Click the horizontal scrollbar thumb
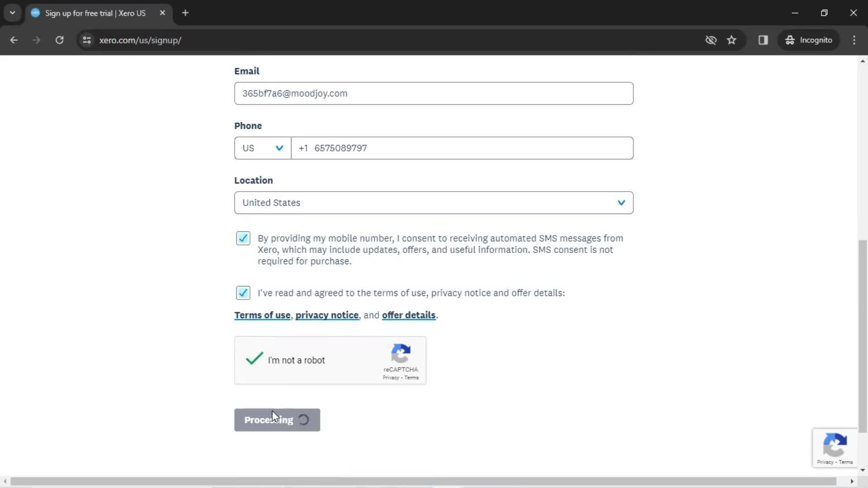 [423, 482]
